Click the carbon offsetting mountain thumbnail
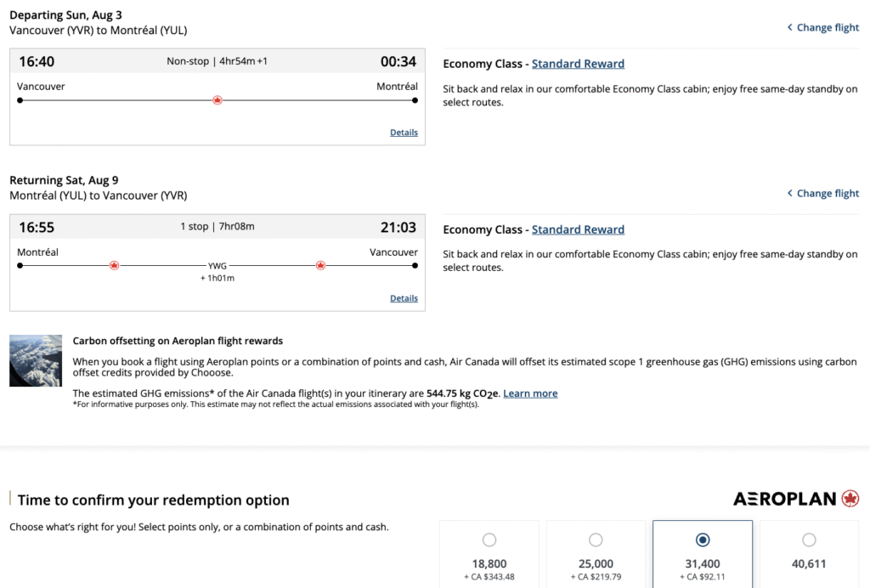The width and height of the screenshot is (870, 588). tap(36, 360)
